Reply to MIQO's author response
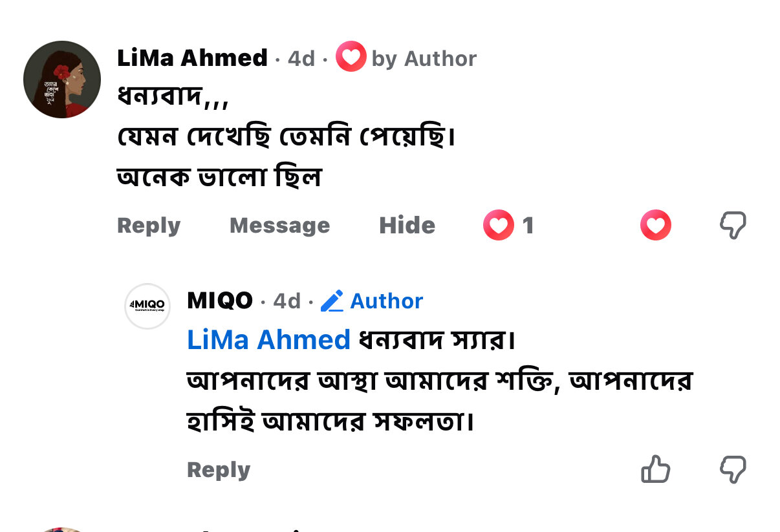The width and height of the screenshot is (780, 532). click(219, 470)
